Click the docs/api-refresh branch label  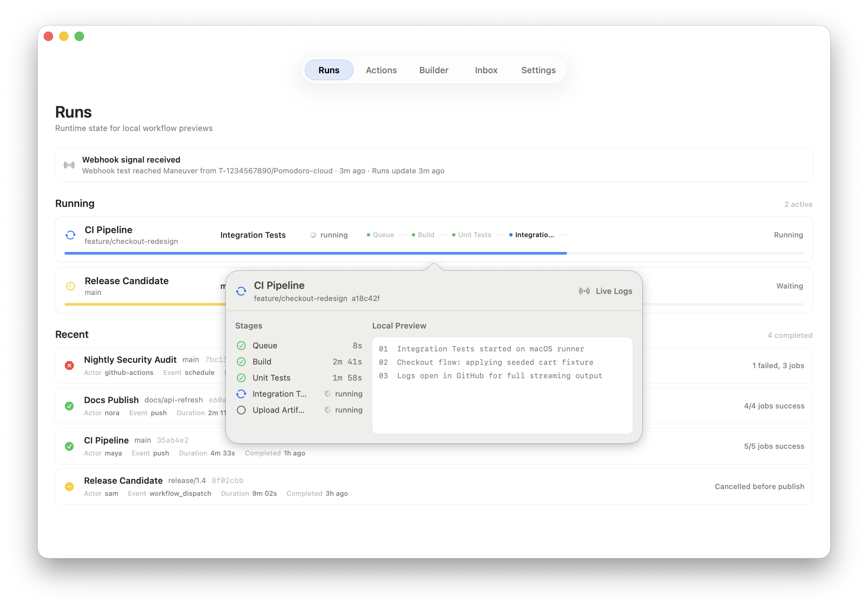point(174,400)
